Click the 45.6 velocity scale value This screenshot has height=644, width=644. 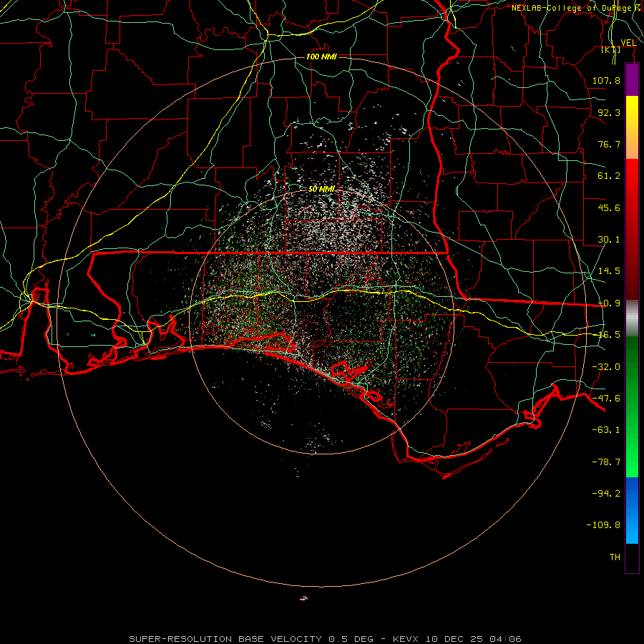coord(609,208)
